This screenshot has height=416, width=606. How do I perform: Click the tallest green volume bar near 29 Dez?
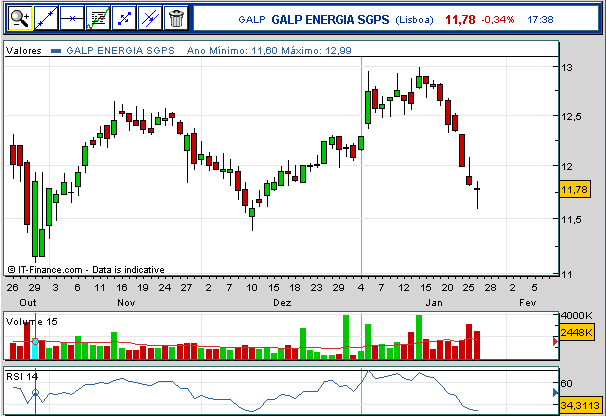point(346,337)
